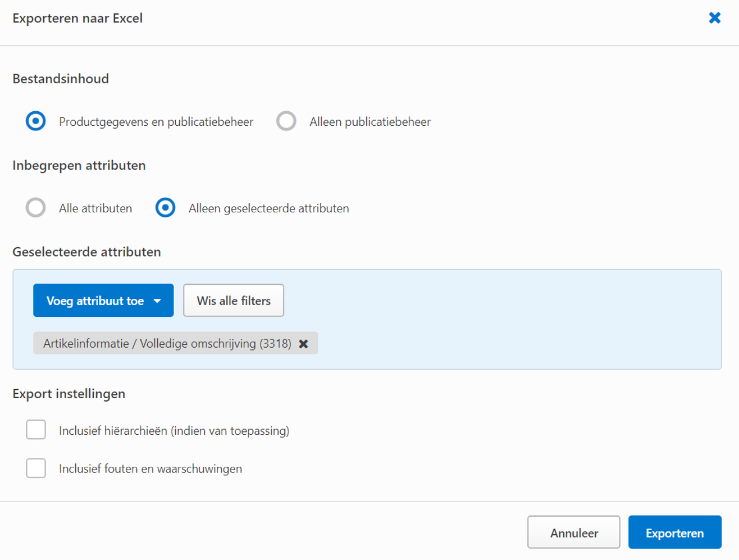The height and width of the screenshot is (560, 739).
Task: Pick Alleen geselecteerde attributen
Action: 165,208
